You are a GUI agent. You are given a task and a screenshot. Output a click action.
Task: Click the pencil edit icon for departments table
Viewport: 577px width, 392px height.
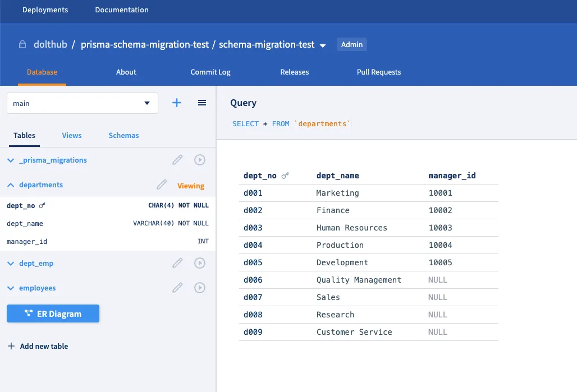[162, 185]
